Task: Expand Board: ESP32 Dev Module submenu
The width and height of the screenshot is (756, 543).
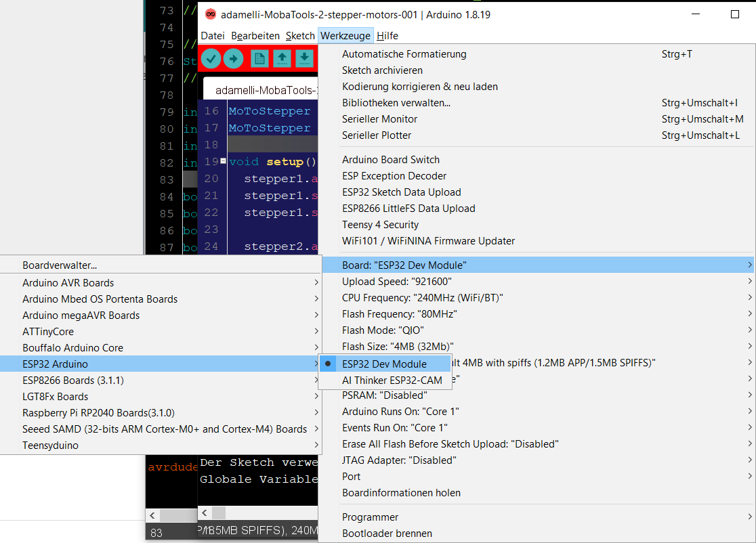Action: click(x=537, y=265)
